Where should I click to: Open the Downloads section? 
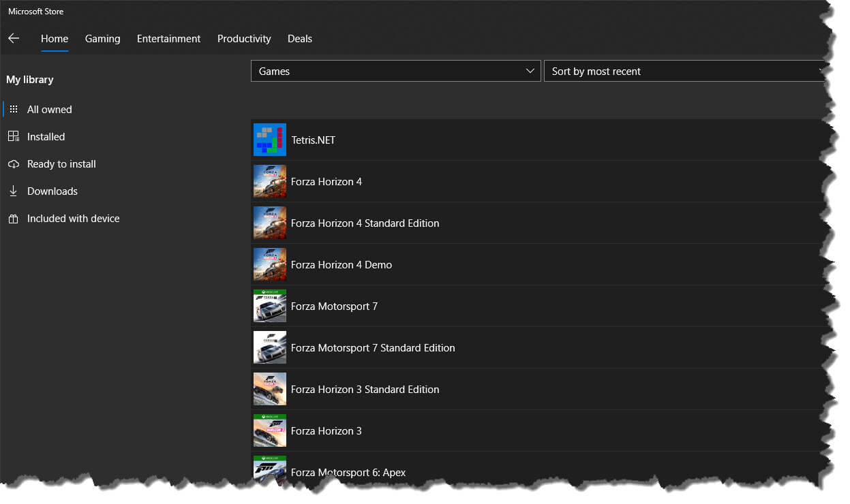click(52, 191)
